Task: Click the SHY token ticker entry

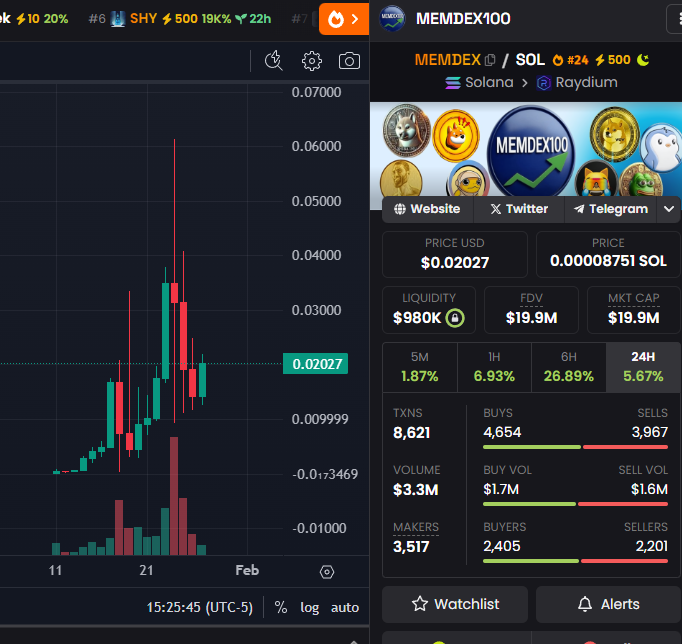Action: pyautogui.click(x=180, y=19)
